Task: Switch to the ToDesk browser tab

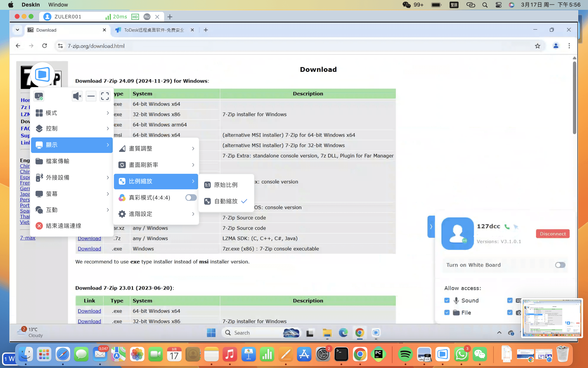Action: 154,30
